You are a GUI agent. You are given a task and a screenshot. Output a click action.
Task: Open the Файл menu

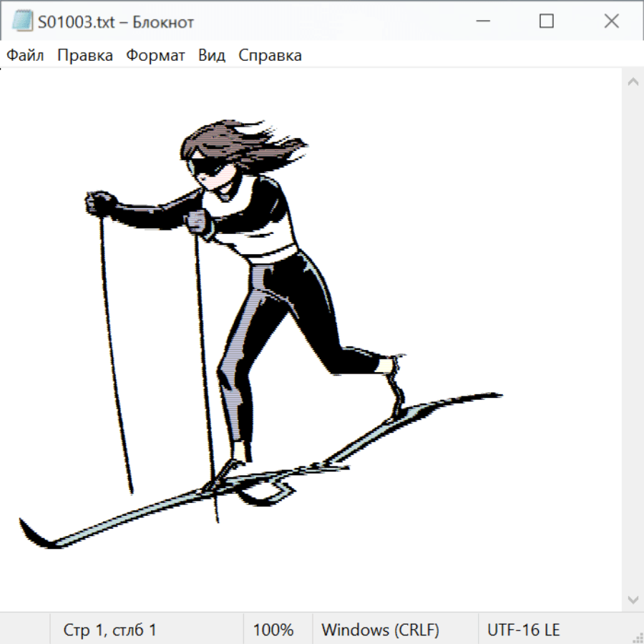(x=26, y=56)
